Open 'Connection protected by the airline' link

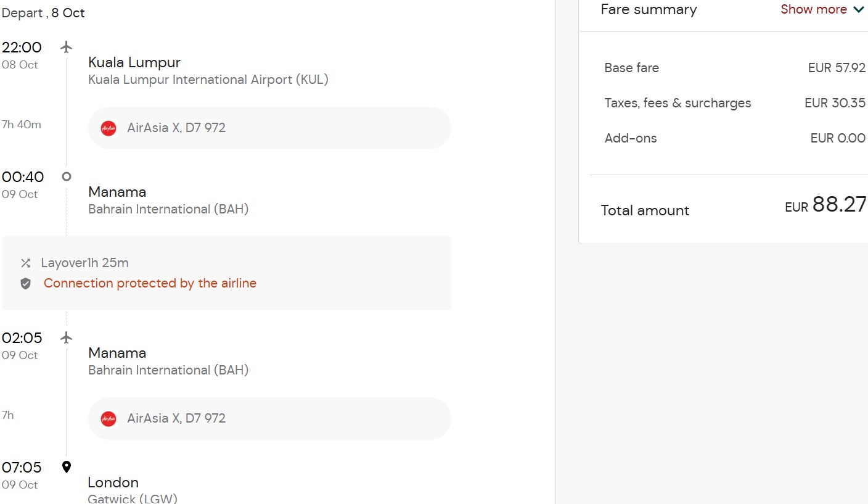click(x=150, y=283)
